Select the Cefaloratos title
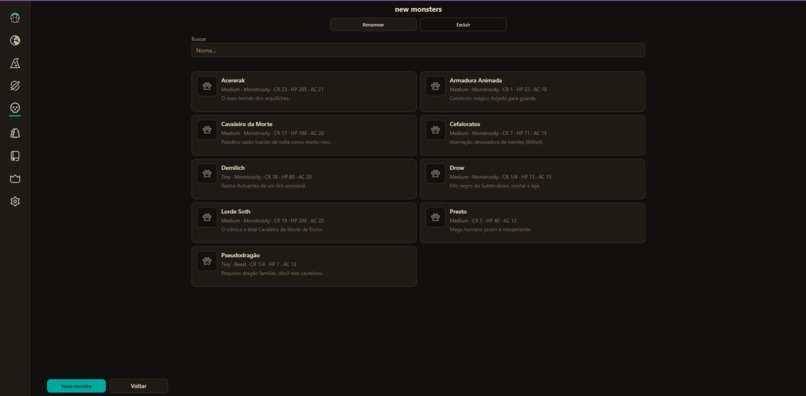 (465, 124)
